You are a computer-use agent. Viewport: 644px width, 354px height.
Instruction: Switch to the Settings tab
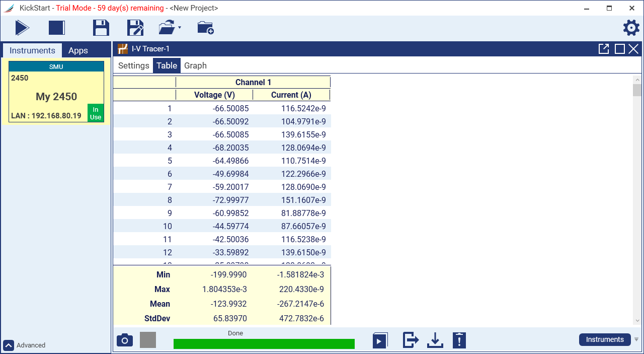pos(133,65)
